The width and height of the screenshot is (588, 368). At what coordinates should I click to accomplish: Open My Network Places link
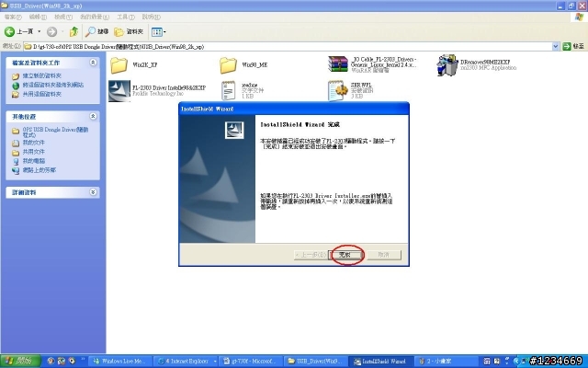(39, 170)
